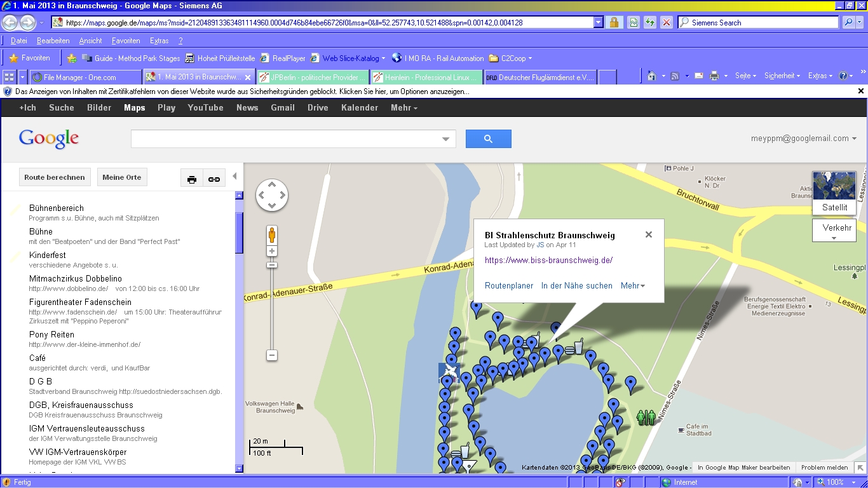This screenshot has height=488, width=868.
Task: Click the link-sharing chain icon
Action: [214, 179]
